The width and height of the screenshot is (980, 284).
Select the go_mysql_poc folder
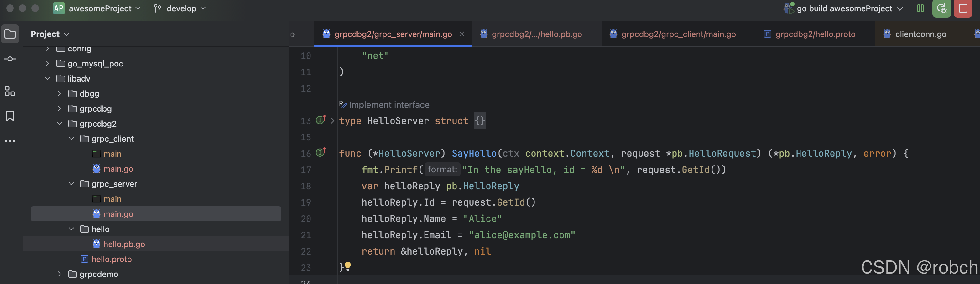[x=95, y=64]
